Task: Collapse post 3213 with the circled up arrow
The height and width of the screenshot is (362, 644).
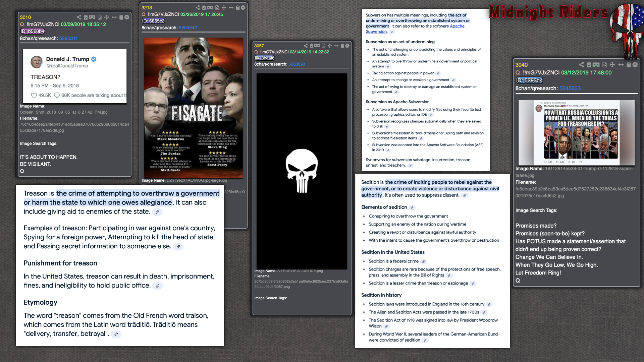Action: [x=243, y=7]
